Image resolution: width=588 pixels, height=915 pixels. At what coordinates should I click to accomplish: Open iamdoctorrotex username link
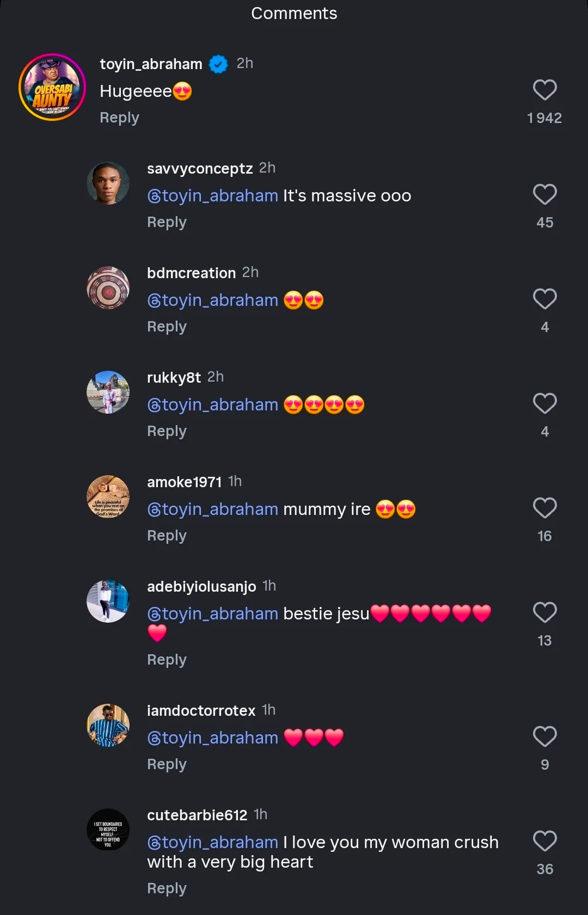point(201,711)
